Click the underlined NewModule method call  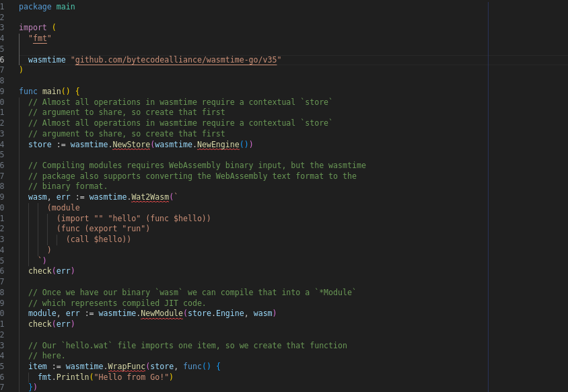[x=162, y=313]
